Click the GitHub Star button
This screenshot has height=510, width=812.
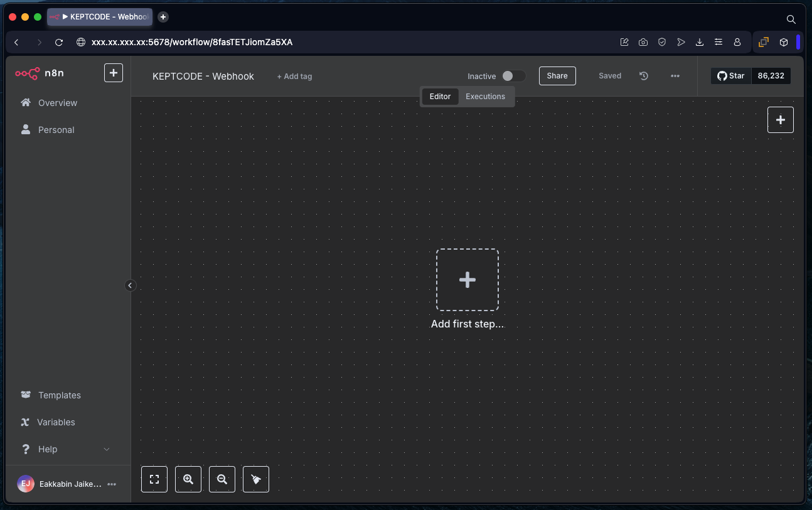[x=731, y=76]
